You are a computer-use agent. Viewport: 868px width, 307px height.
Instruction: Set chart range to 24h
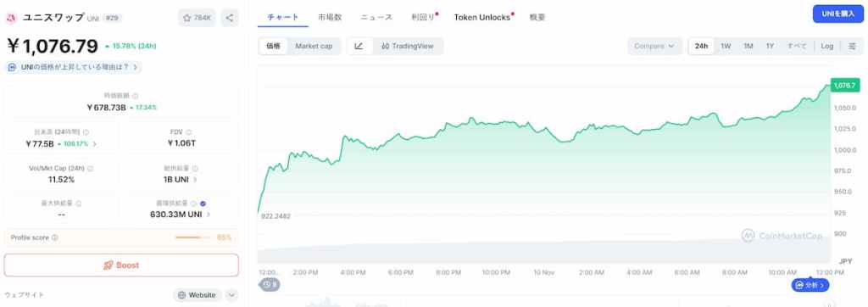coord(701,46)
